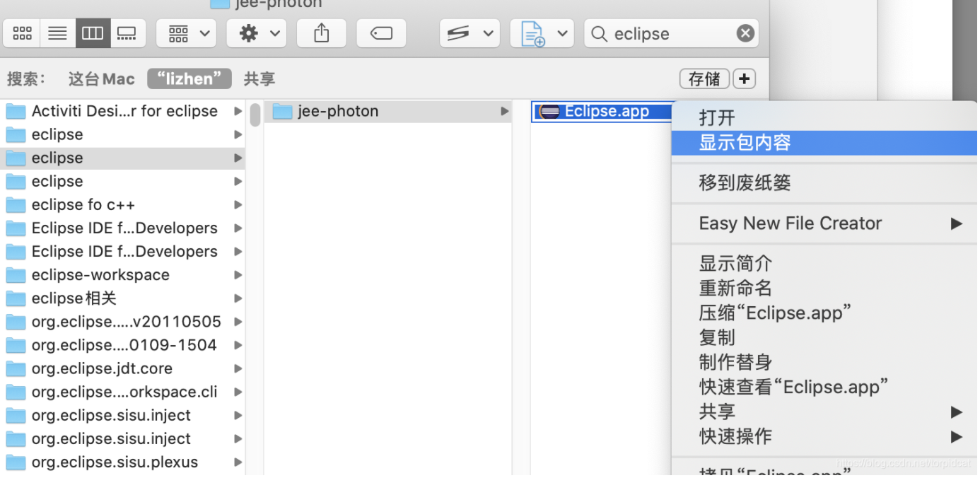Select column view in toolbar
This screenshot has height=478, width=980.
pos(93,33)
